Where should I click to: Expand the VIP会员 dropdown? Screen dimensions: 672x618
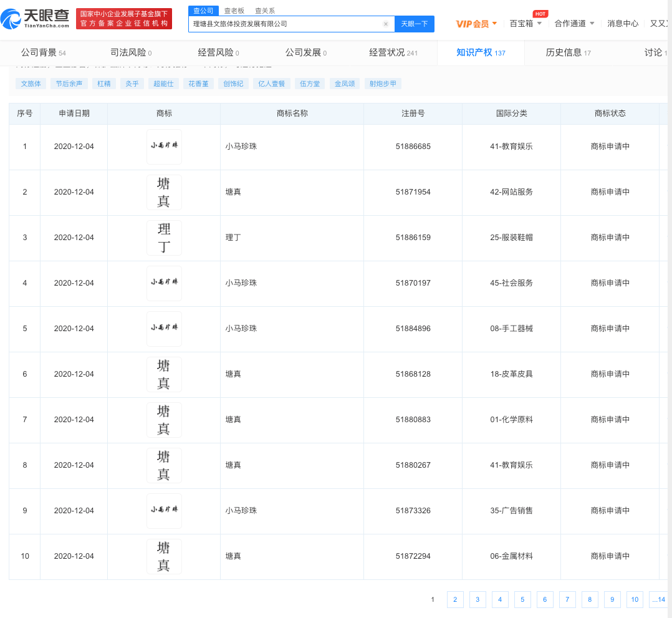[477, 24]
